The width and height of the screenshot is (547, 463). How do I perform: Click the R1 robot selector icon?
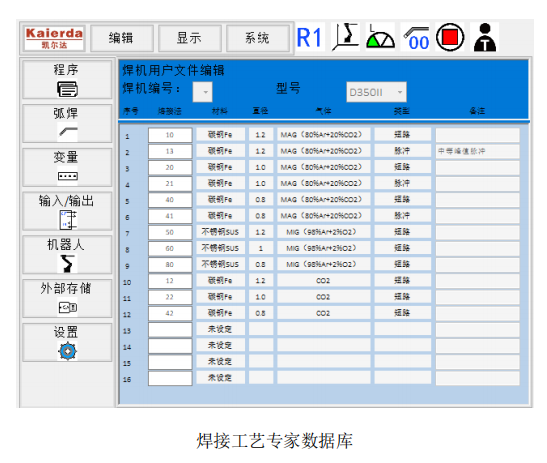click(x=310, y=37)
